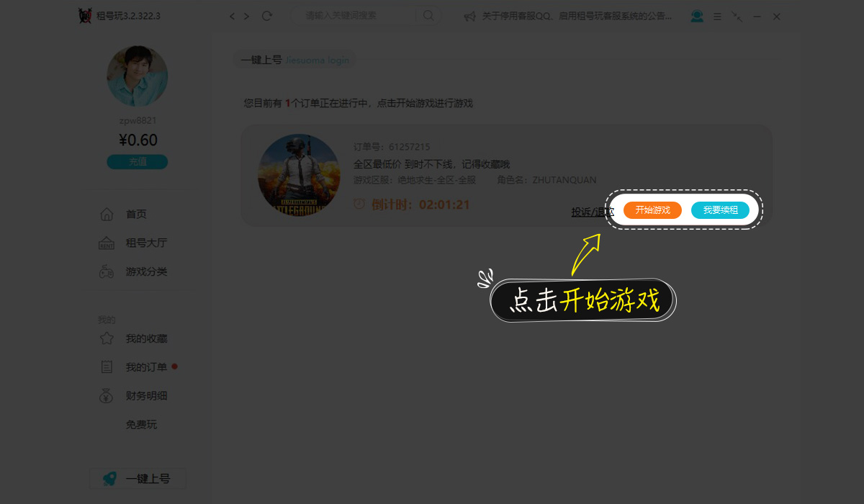This screenshot has height=504, width=864.
Task: Click the rocket icon on 一键上号
Action: pos(109,479)
